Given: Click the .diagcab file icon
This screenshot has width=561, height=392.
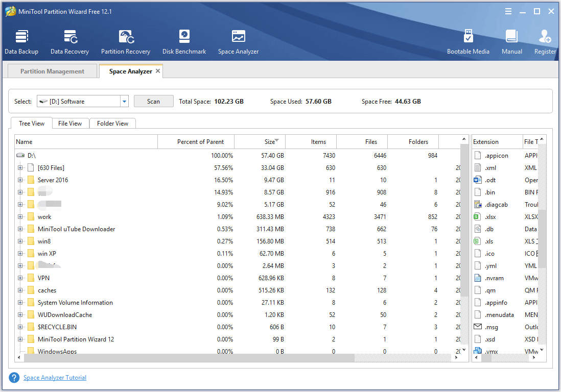Looking at the screenshot, I should pyautogui.click(x=478, y=204).
